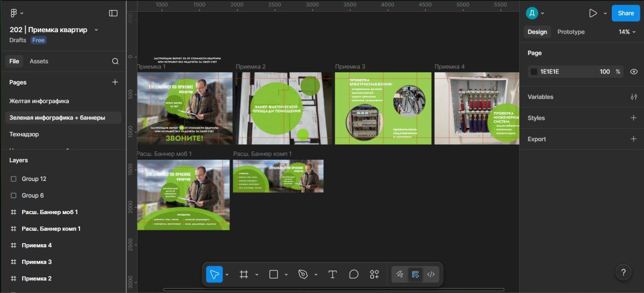
Task: Click the blue Share button
Action: [625, 13]
